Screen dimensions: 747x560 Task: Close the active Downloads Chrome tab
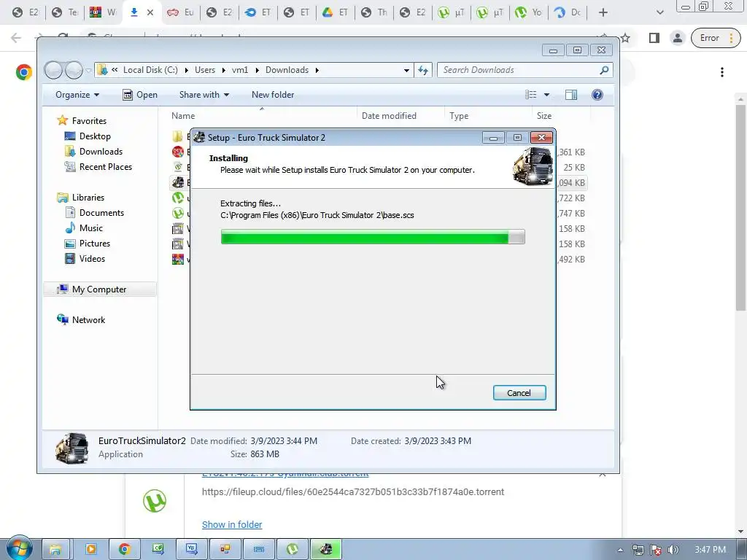(x=150, y=12)
